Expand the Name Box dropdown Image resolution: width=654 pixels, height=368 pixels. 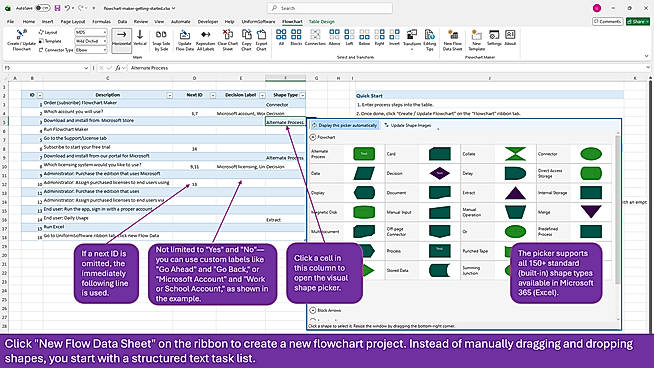coord(86,68)
